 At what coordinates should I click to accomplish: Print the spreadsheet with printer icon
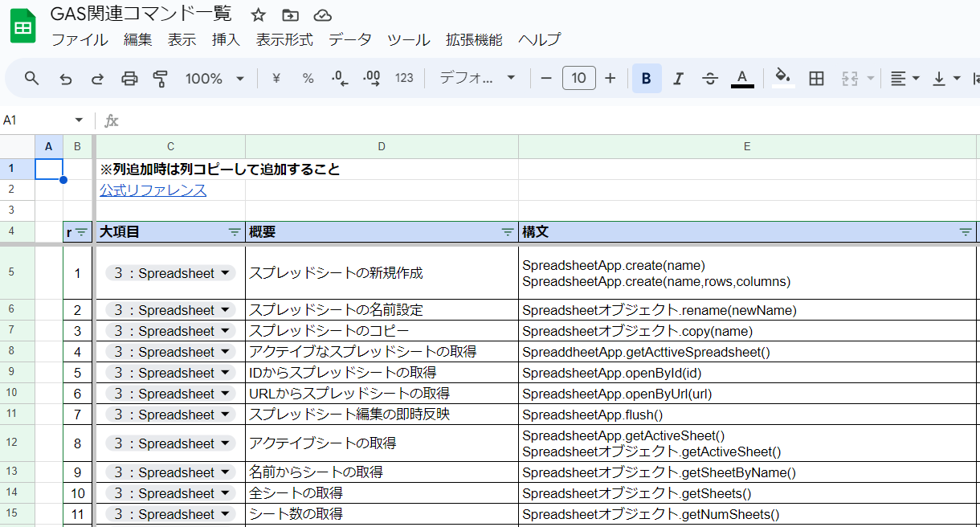[x=129, y=78]
